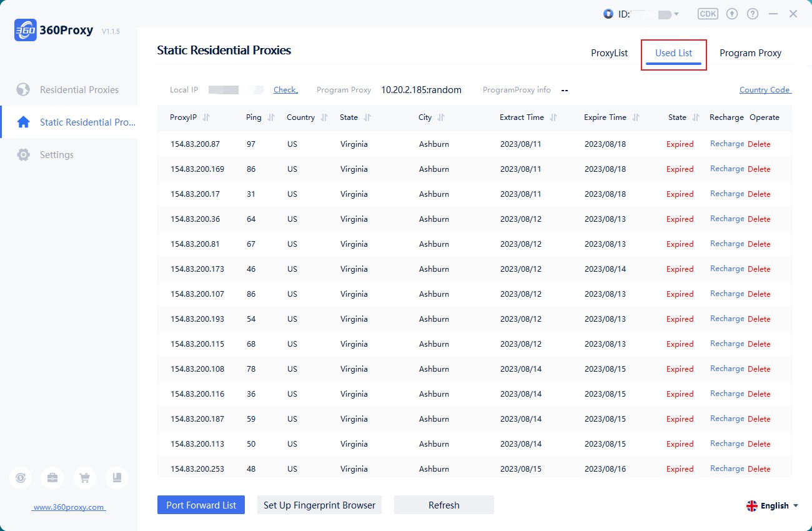Recharge proxy 154.83.200.187
The image size is (812, 531).
pos(727,419)
